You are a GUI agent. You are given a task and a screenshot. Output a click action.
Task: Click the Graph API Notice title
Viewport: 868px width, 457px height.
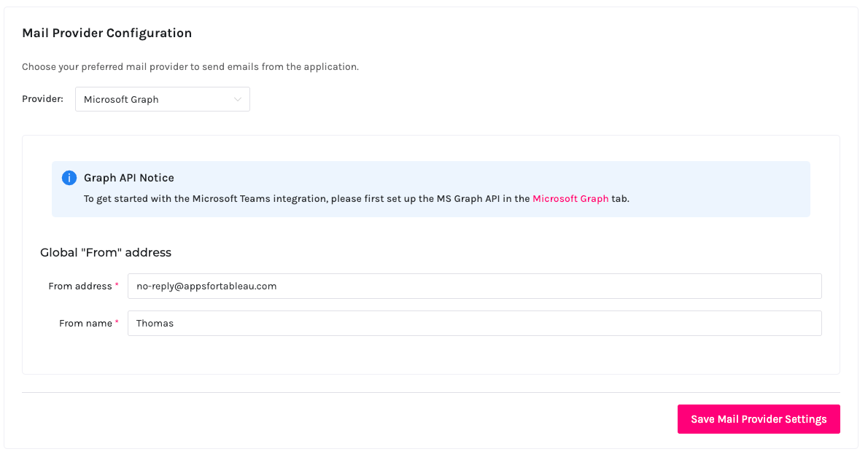[x=129, y=178]
